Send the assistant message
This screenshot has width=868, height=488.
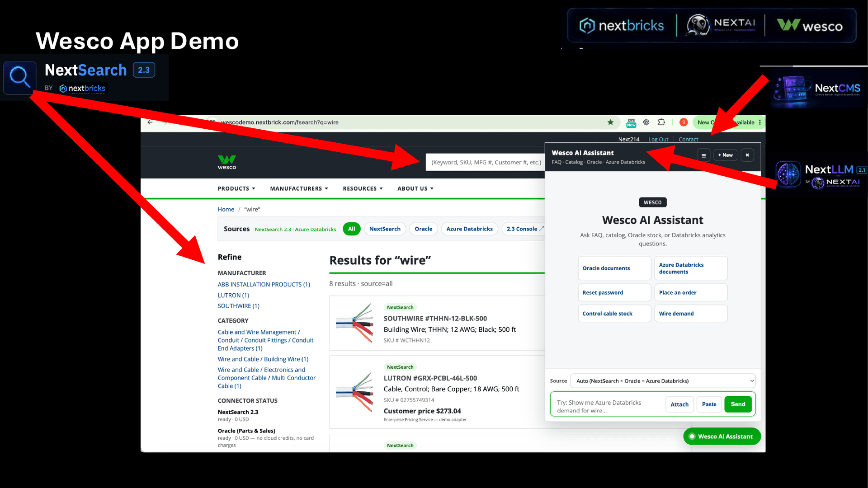coord(738,404)
